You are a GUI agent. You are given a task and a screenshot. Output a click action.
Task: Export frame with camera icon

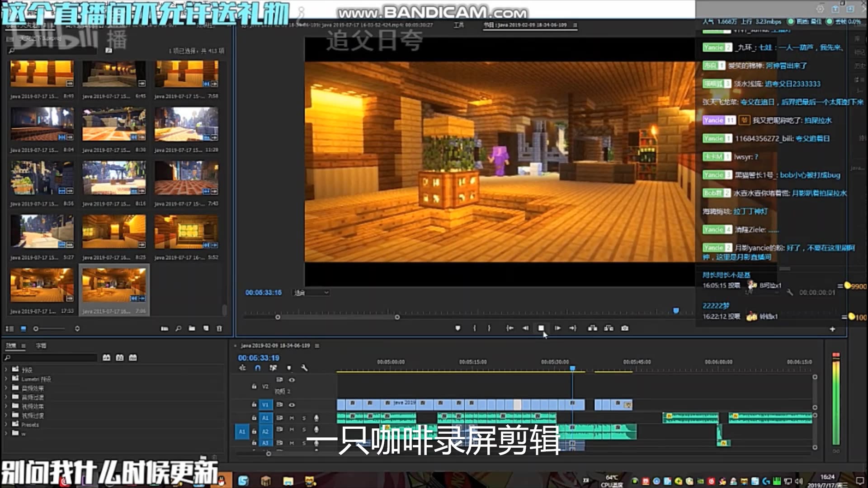pyautogui.click(x=625, y=328)
